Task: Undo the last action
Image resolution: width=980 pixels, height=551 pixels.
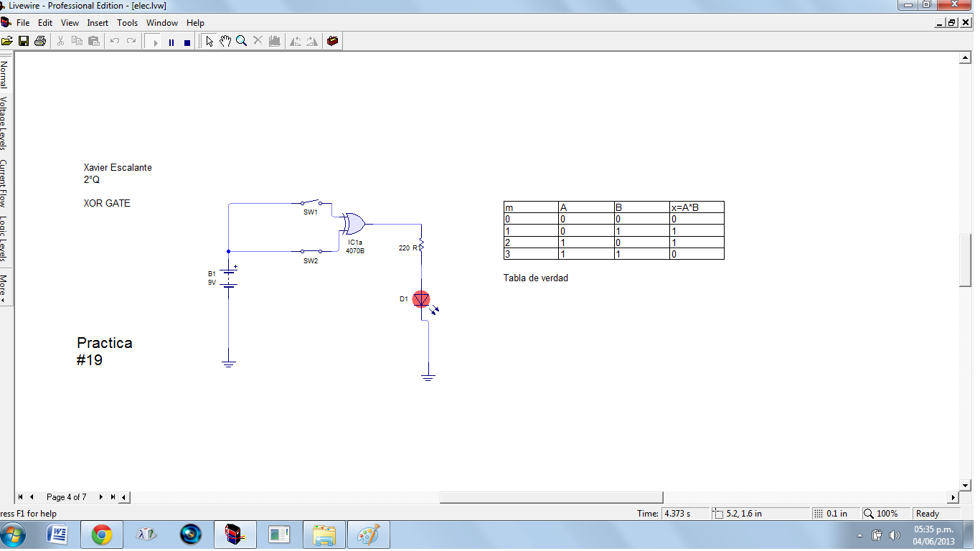Action: (115, 41)
